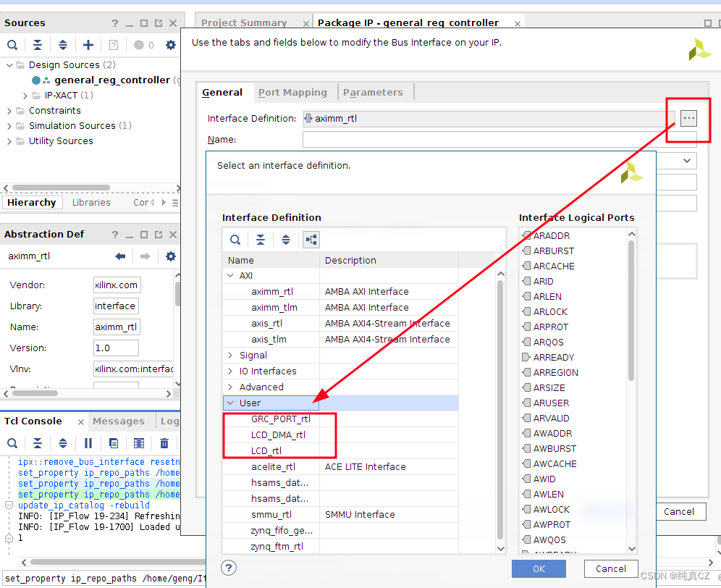Switch to Port Mapping tab
This screenshot has width=721, height=588.
292,93
